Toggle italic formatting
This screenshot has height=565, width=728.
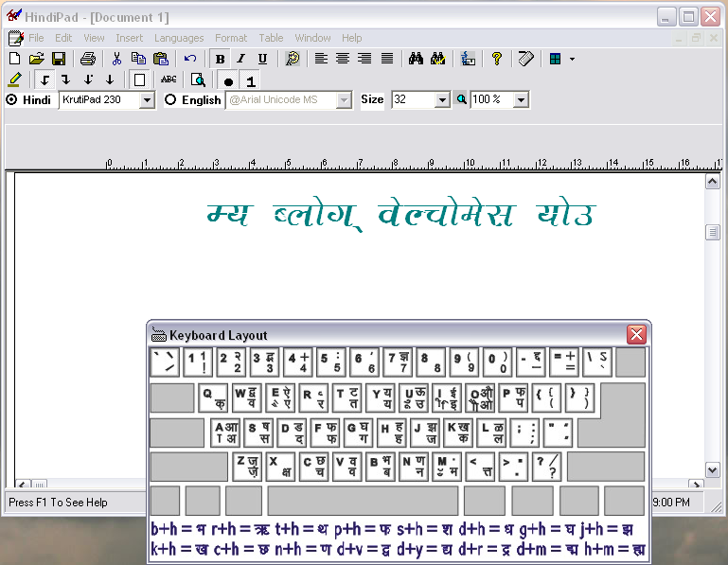click(x=241, y=59)
